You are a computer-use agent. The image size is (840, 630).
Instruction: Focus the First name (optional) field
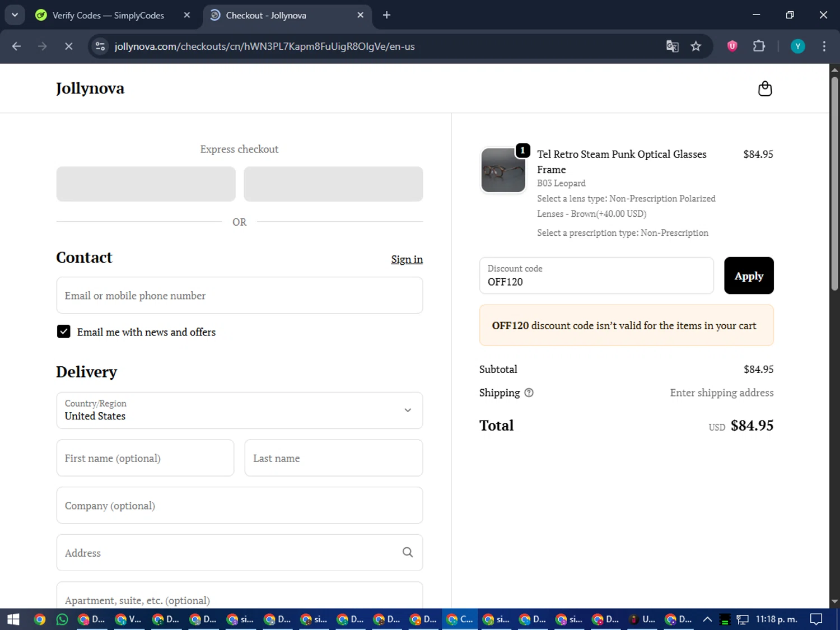point(145,458)
